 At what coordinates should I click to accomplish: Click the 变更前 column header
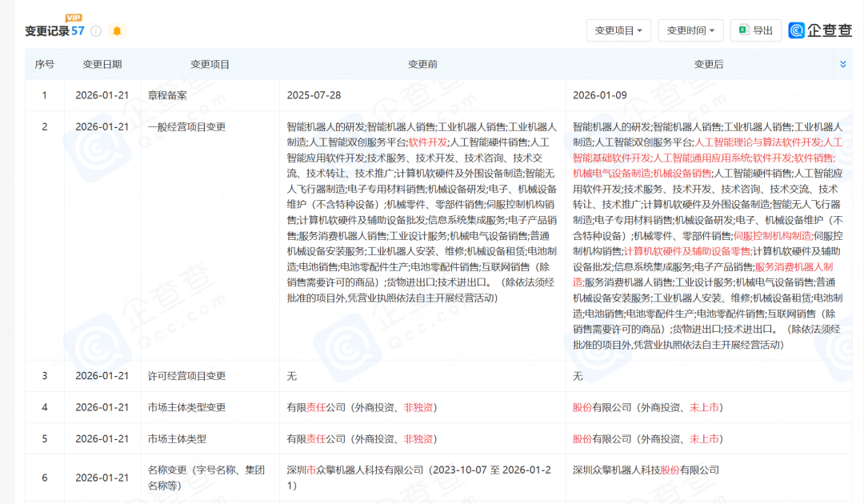pyautogui.click(x=422, y=64)
